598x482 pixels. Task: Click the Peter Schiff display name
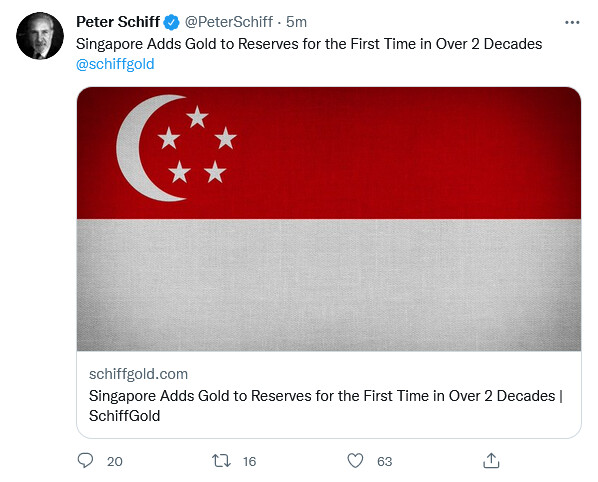(x=118, y=22)
